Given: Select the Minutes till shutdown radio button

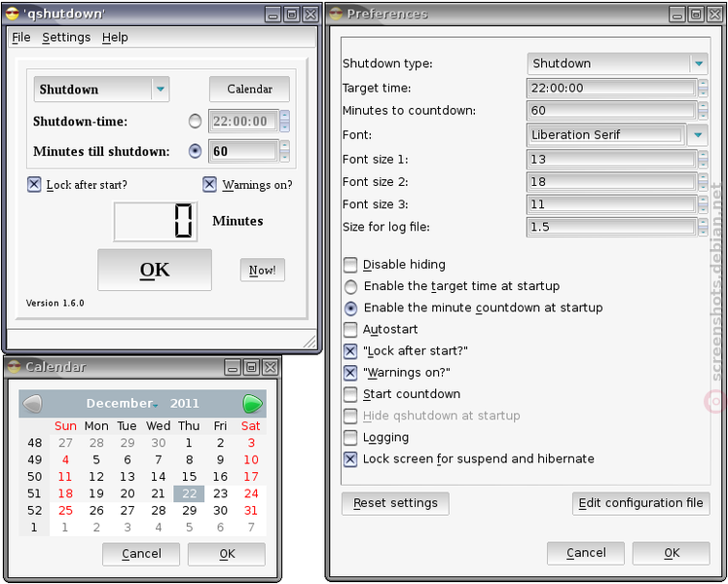Looking at the screenshot, I should [x=195, y=151].
